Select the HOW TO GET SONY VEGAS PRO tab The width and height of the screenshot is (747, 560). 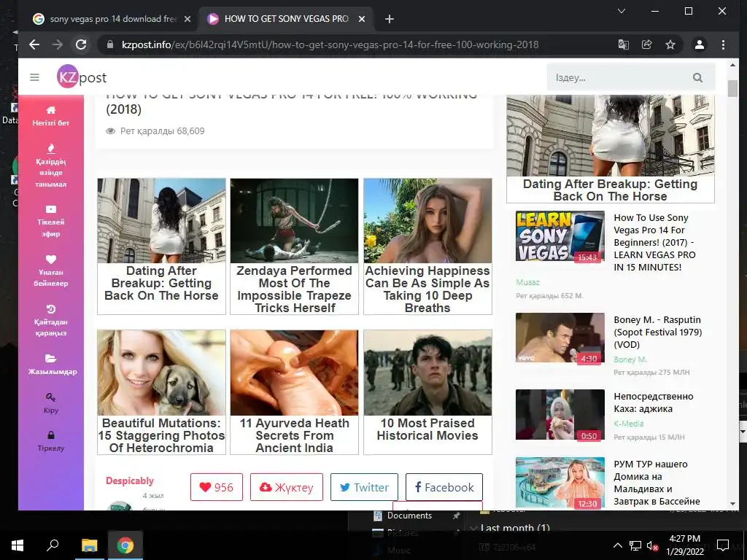pyautogui.click(x=286, y=19)
